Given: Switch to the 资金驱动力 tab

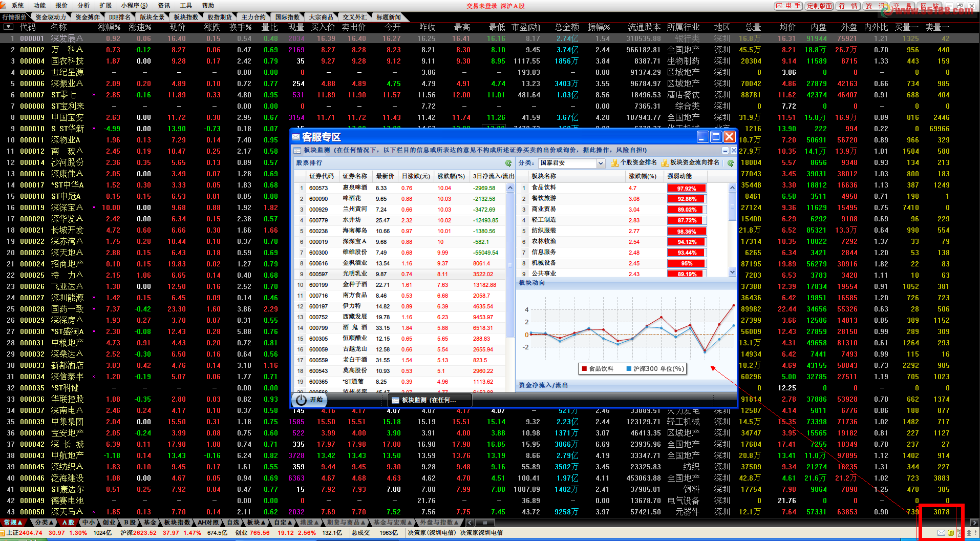Looking at the screenshot, I should pos(51,17).
